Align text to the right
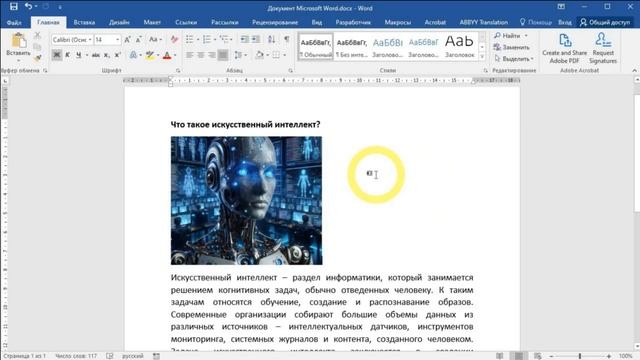The height and width of the screenshot is (360, 640). (x=211, y=55)
